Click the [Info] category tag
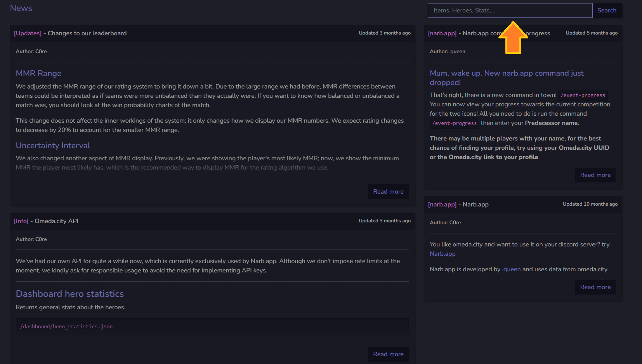This screenshot has height=364, width=642. click(21, 221)
